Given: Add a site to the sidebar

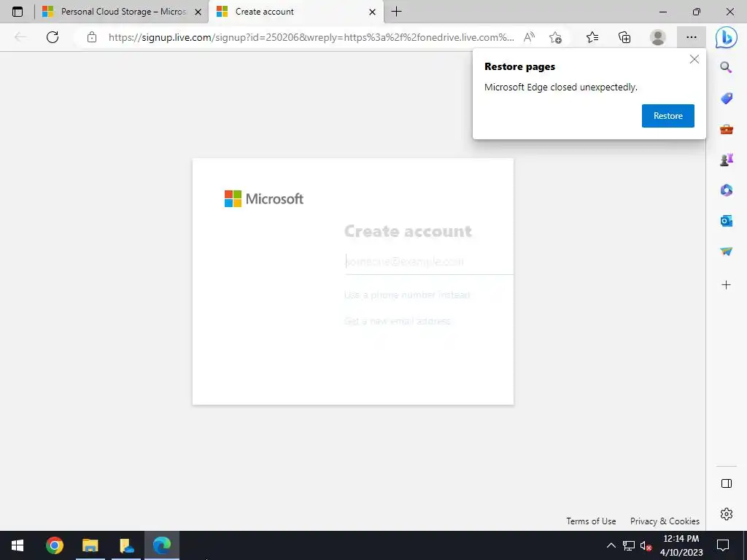Looking at the screenshot, I should (x=726, y=285).
